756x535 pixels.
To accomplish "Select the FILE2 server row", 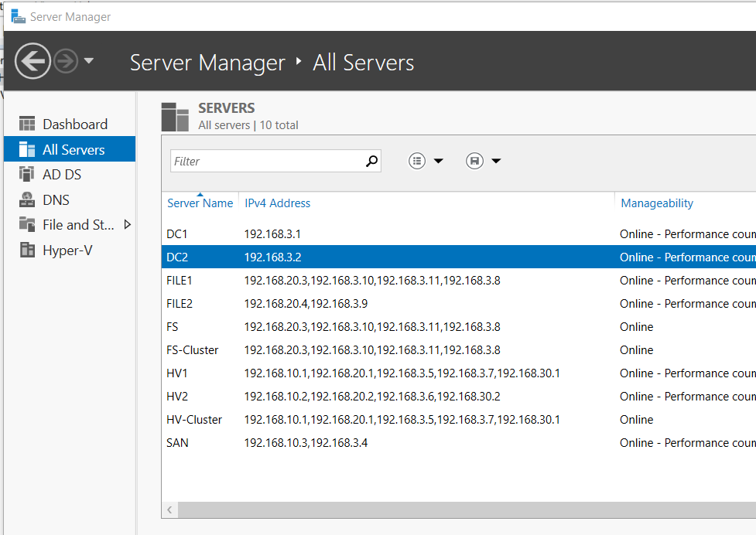I will click(459, 303).
